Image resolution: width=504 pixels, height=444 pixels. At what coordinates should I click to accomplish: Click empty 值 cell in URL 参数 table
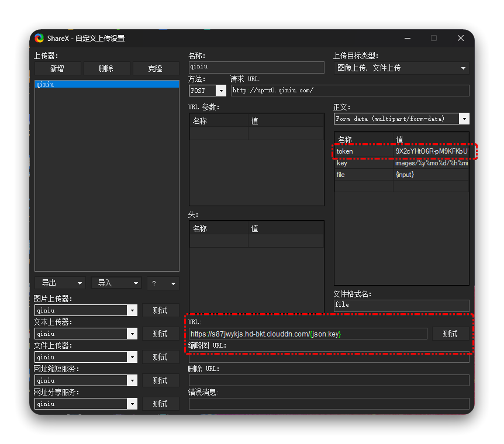pyautogui.click(x=286, y=133)
